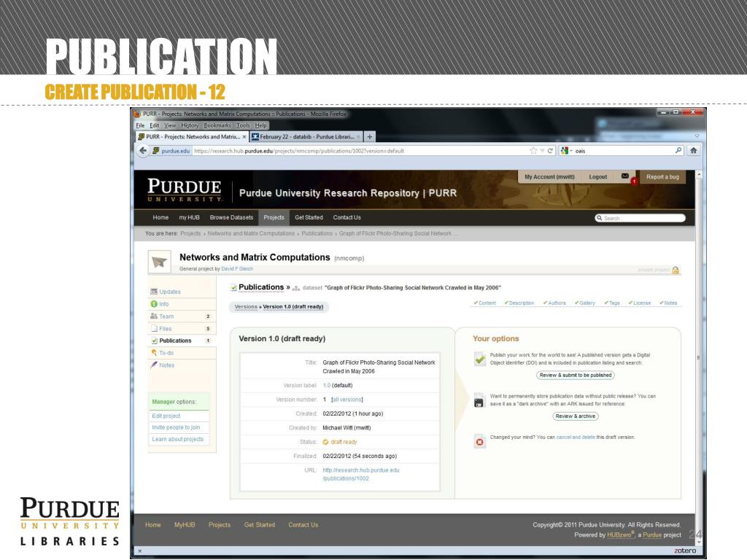Open the Tags step checkmark
Screen dimensions: 747x560
point(612,303)
